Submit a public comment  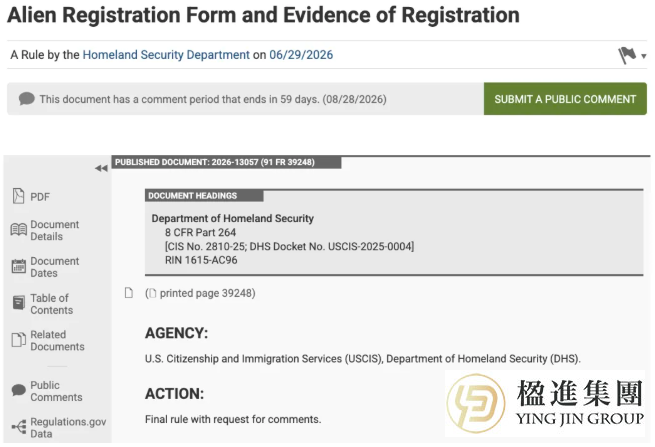tap(565, 99)
